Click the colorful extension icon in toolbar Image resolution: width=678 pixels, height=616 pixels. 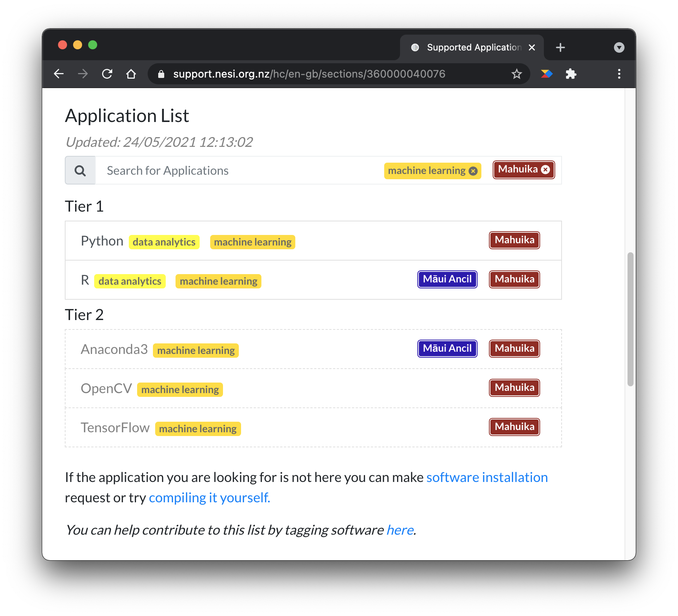547,74
